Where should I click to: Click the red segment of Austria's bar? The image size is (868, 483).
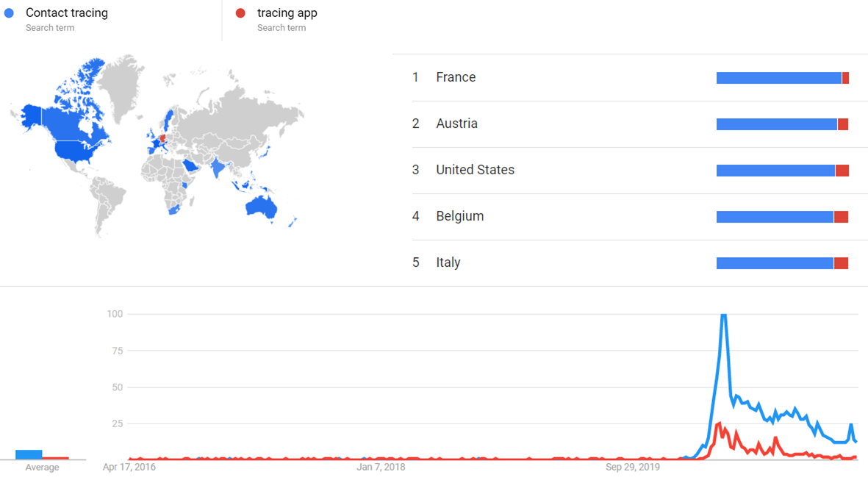843,124
